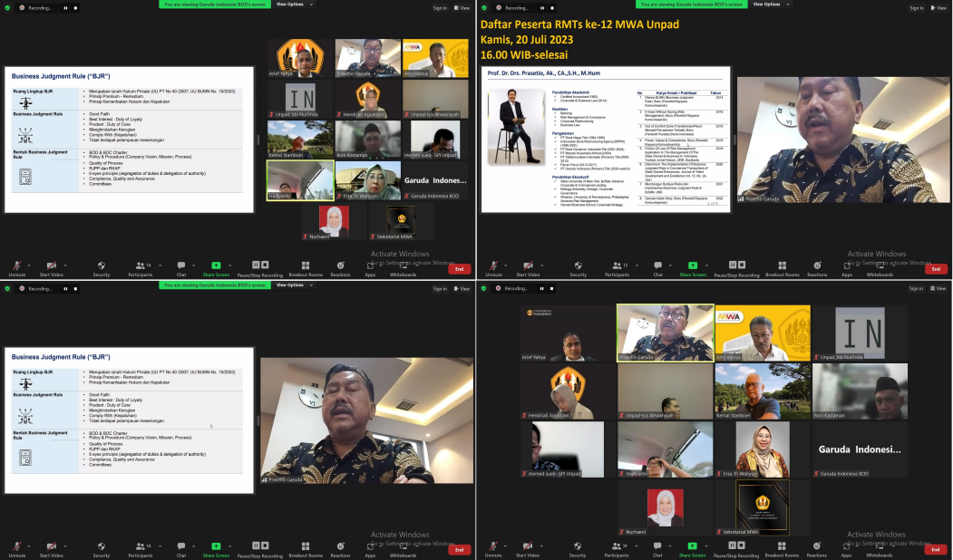Open Participants panel in top-left Zoom window
Viewport: 953px width, 560px height.
pos(141,268)
